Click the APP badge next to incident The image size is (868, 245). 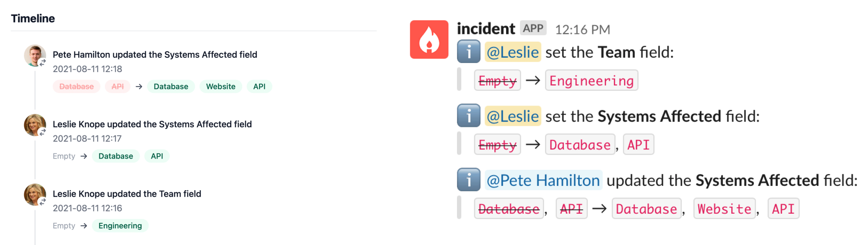pos(533,28)
